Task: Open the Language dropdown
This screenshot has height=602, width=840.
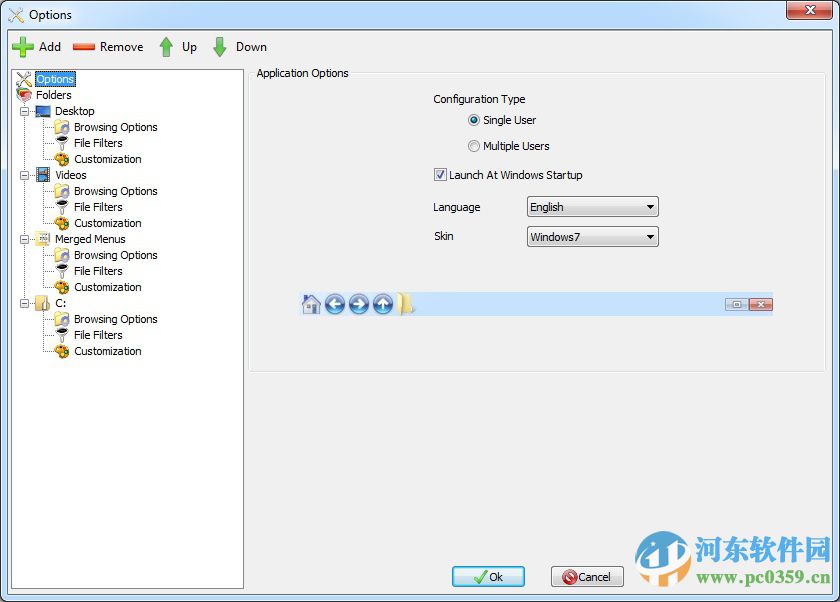Action: tap(592, 207)
